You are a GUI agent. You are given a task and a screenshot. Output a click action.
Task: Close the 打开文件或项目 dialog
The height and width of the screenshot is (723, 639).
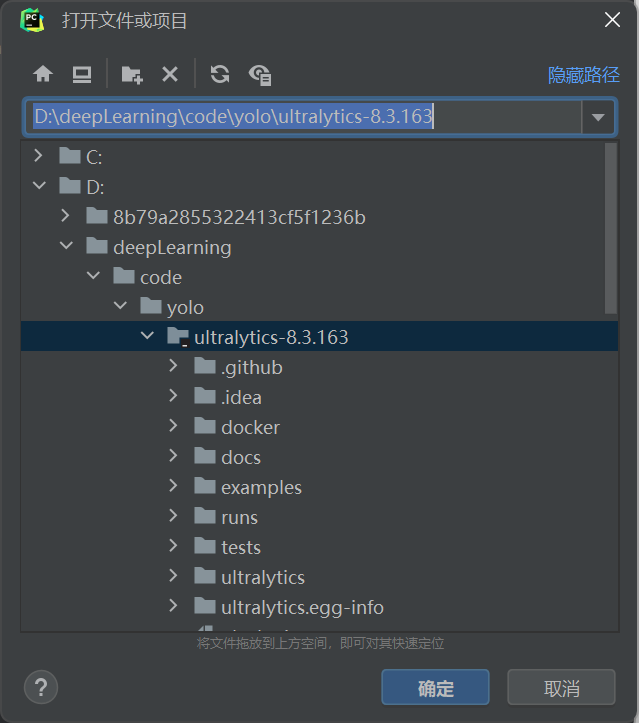[x=612, y=20]
